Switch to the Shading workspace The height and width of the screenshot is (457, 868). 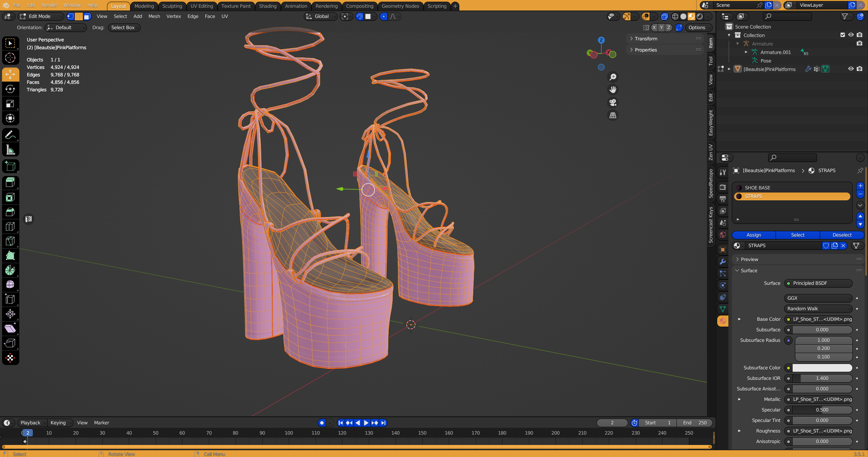click(268, 6)
